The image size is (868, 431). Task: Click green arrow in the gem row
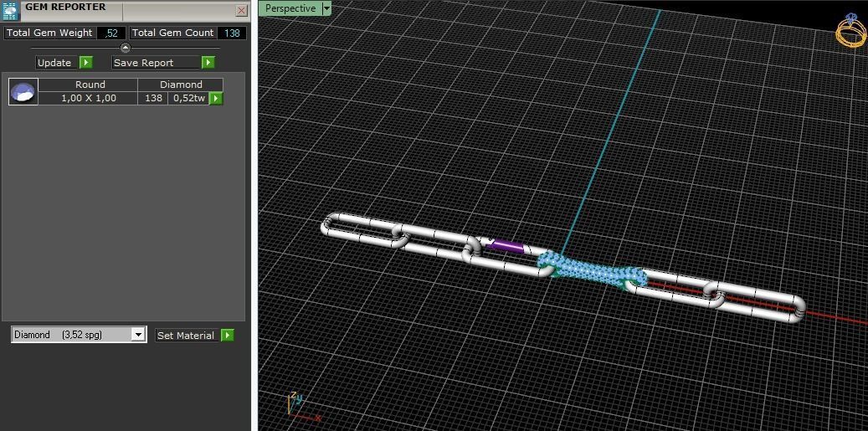[x=216, y=99]
